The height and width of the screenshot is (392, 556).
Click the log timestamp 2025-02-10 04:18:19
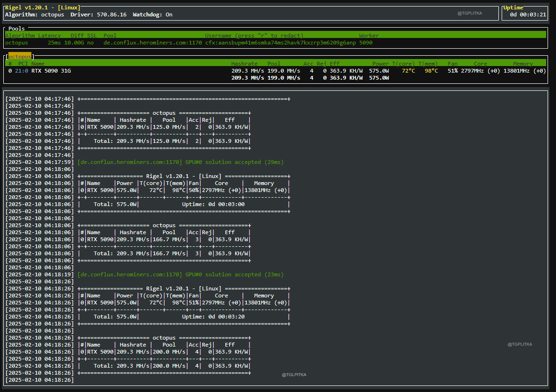[x=39, y=274]
